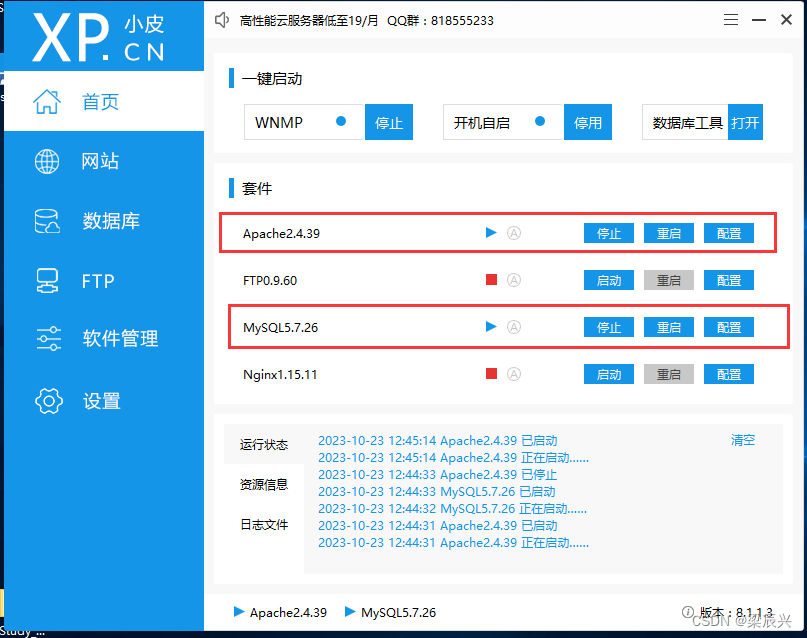This screenshot has height=638, width=807.
Task: Select the 资源信息 tab
Action: click(x=264, y=484)
